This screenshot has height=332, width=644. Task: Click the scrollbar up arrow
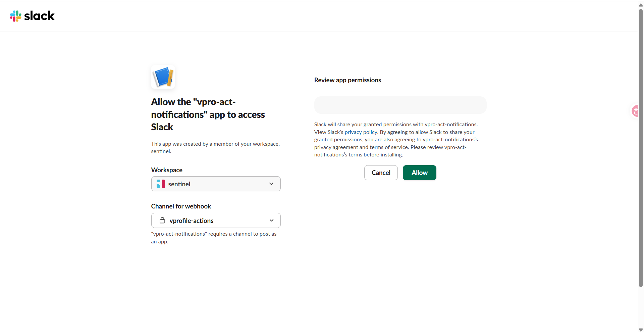tap(641, 5)
